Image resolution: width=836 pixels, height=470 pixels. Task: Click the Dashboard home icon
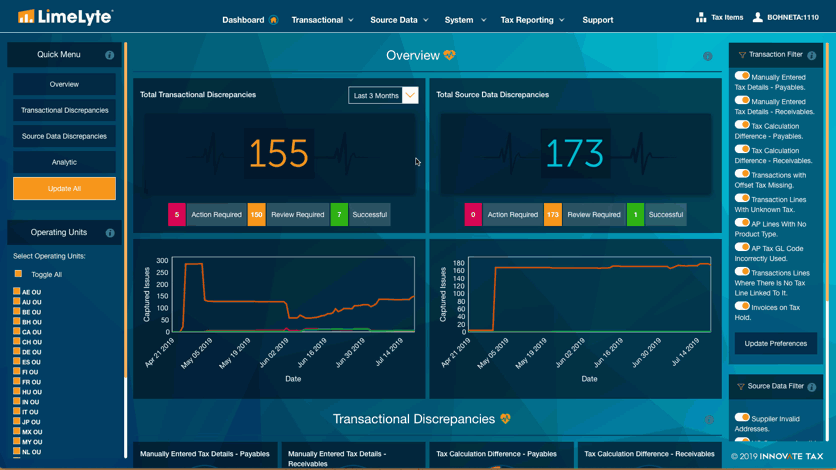click(x=274, y=20)
